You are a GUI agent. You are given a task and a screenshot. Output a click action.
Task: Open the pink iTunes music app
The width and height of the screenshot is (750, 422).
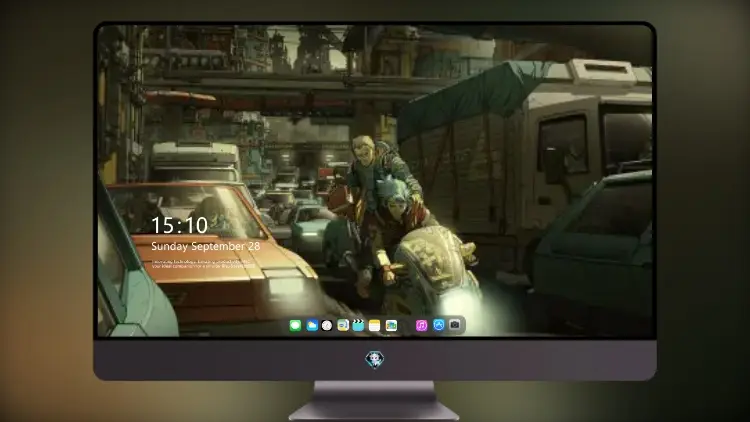coord(421,325)
